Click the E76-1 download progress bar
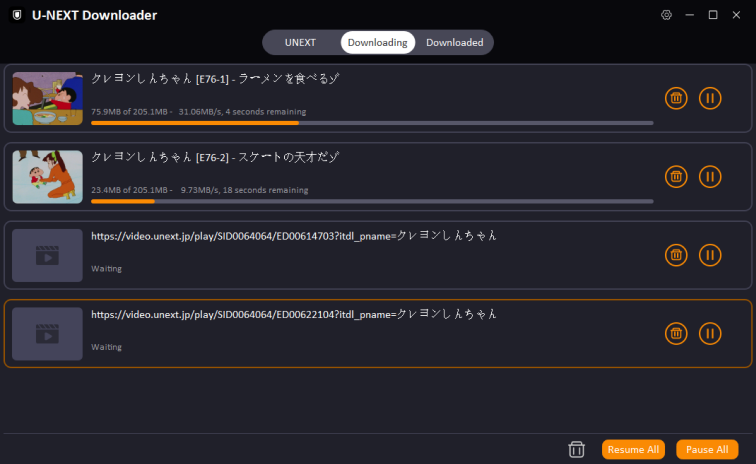Viewport: 756px width, 464px height. pyautogui.click(x=371, y=123)
